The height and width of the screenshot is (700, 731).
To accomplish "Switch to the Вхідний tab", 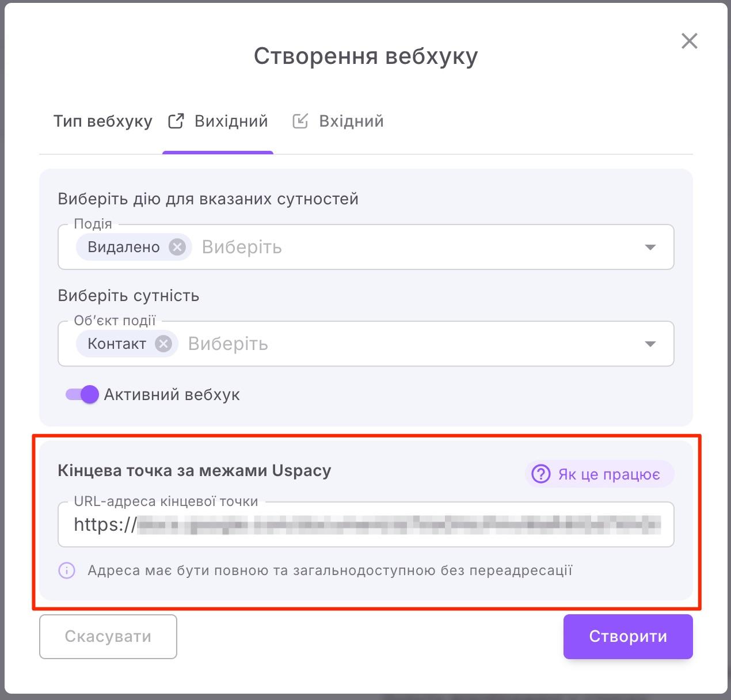I will 351,121.
